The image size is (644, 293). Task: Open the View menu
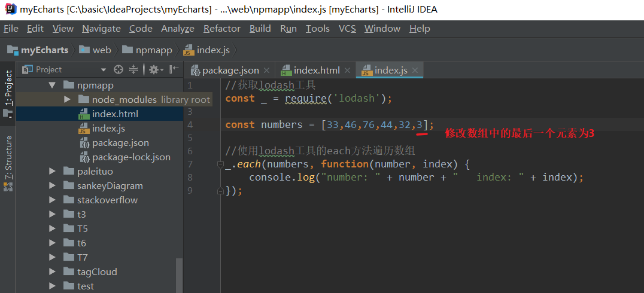[x=63, y=29]
